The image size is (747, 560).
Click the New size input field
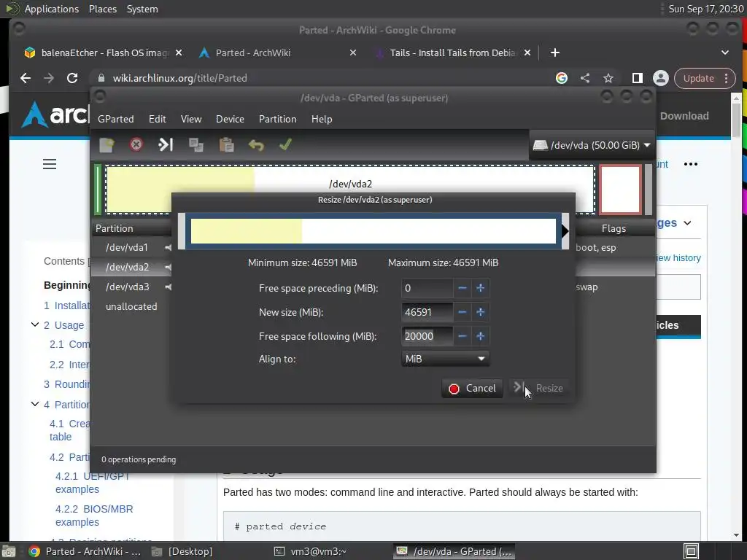tap(427, 312)
